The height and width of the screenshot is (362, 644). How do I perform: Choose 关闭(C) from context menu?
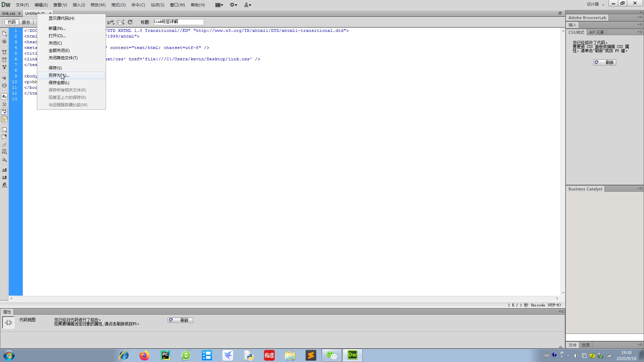(71, 43)
